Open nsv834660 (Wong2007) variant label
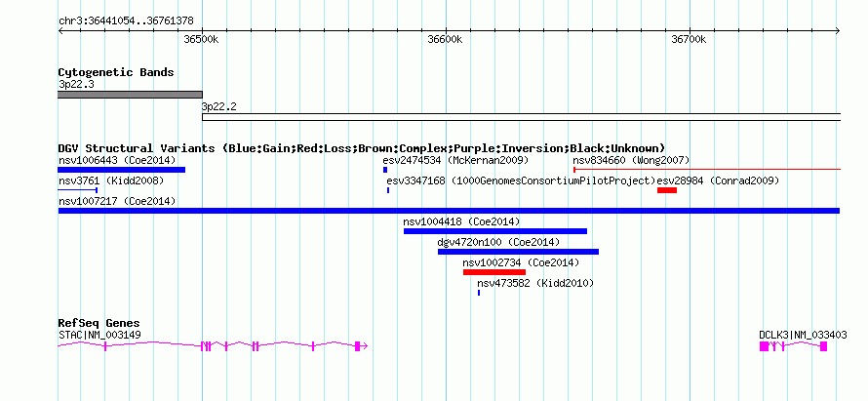The image size is (868, 401). click(631, 161)
